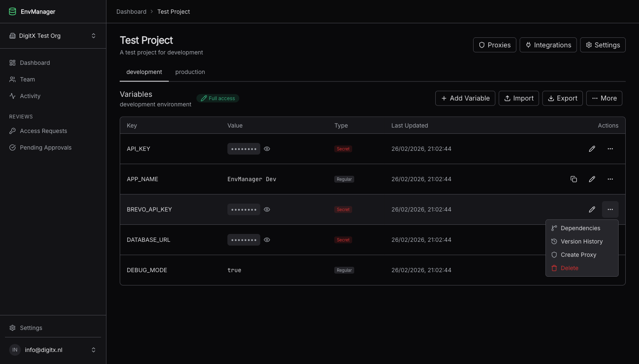Open sidebar Settings at bottom
Viewport: 639px width, 364px height.
click(53, 328)
